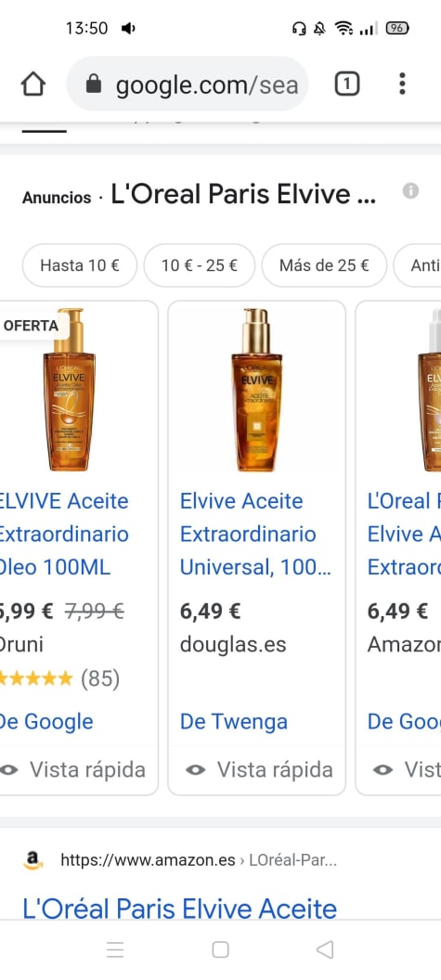Tap the Android back navigation button

[x=325, y=949]
